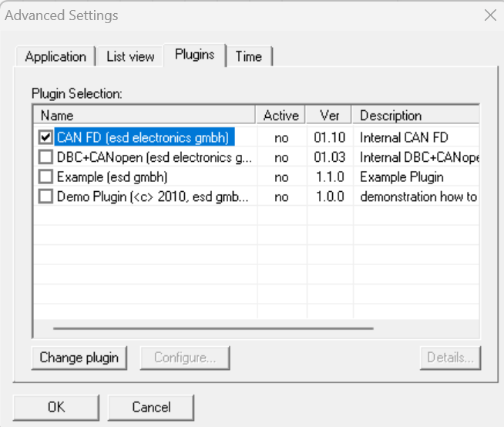504x427 pixels.
Task: Enable the DBC+CANopen plugin checkbox
Action: [x=45, y=157]
